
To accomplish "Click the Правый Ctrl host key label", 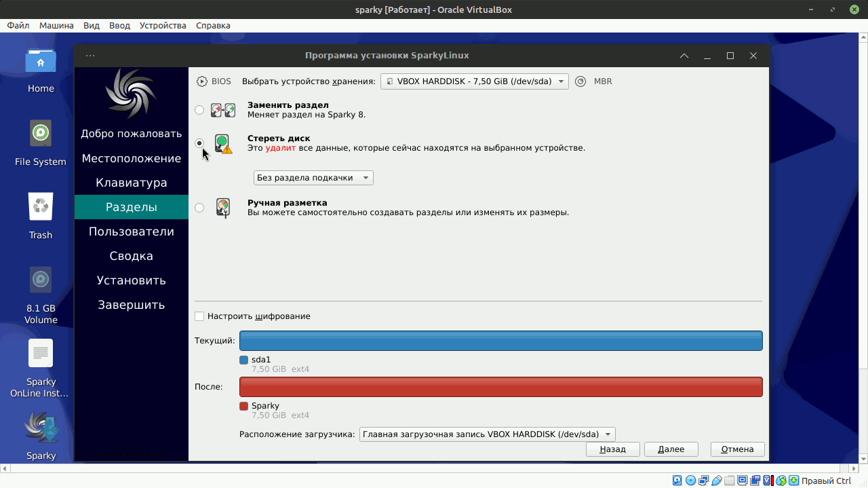I will (x=826, y=481).
